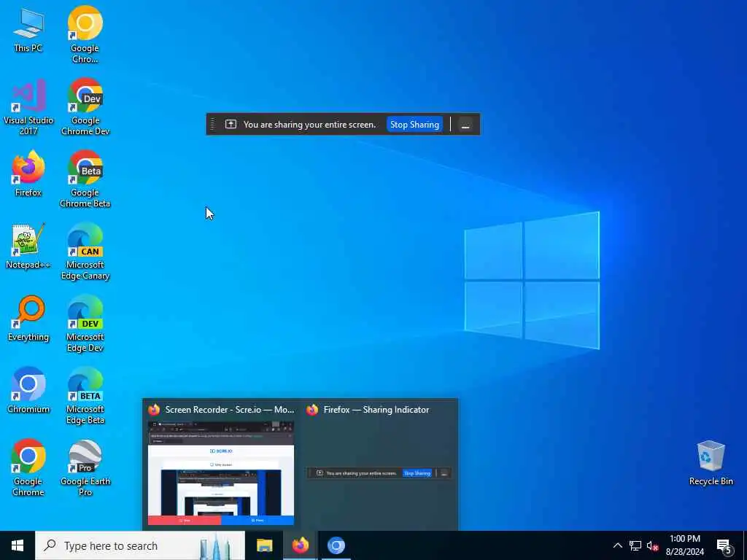Select the Microsoft Edge Canary shortcut
The image size is (747, 560).
click(85, 252)
